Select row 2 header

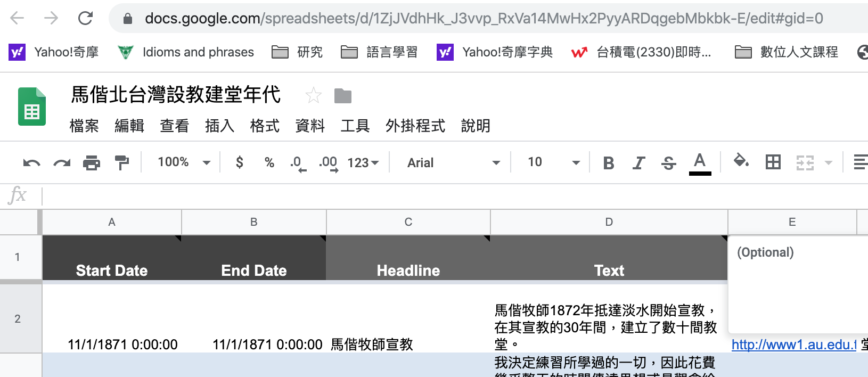[x=18, y=319]
